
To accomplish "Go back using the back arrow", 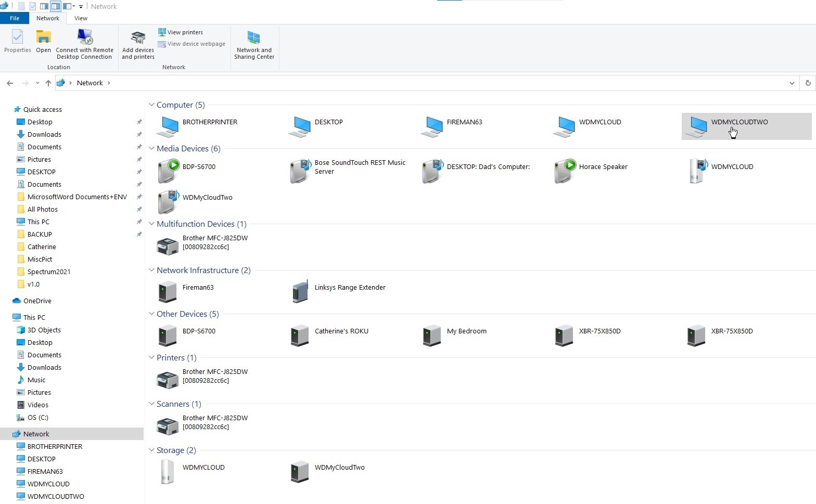I will point(10,83).
